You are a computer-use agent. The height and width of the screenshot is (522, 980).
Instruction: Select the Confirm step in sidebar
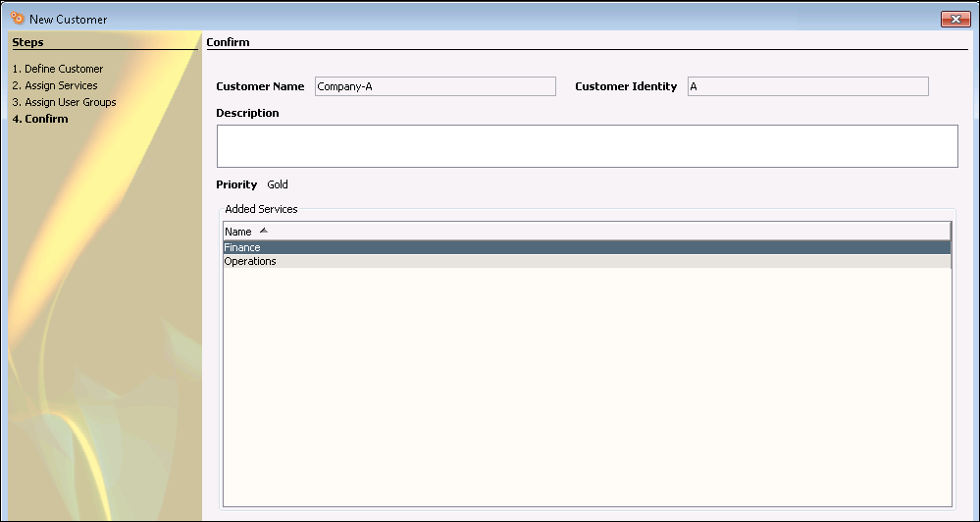pyautogui.click(x=39, y=119)
